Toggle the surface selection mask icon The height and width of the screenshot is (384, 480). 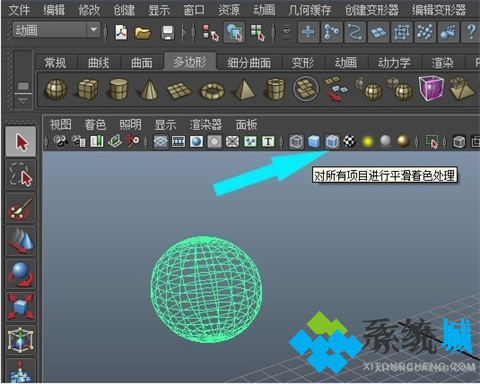tap(378, 32)
